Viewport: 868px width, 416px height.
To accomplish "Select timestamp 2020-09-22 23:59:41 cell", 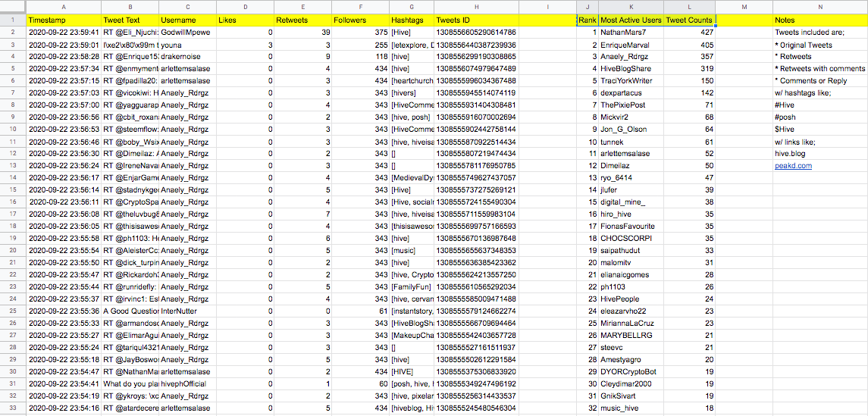I will pos(64,32).
